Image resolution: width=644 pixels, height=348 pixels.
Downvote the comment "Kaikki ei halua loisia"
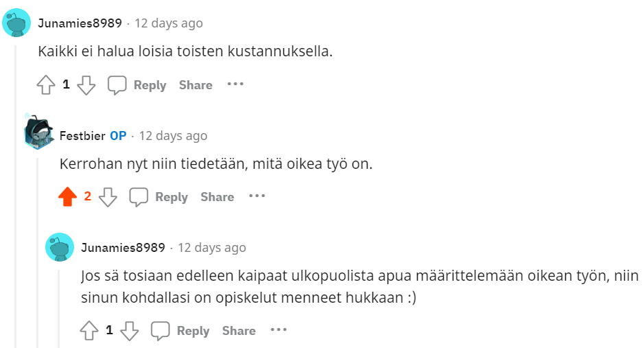pos(86,85)
